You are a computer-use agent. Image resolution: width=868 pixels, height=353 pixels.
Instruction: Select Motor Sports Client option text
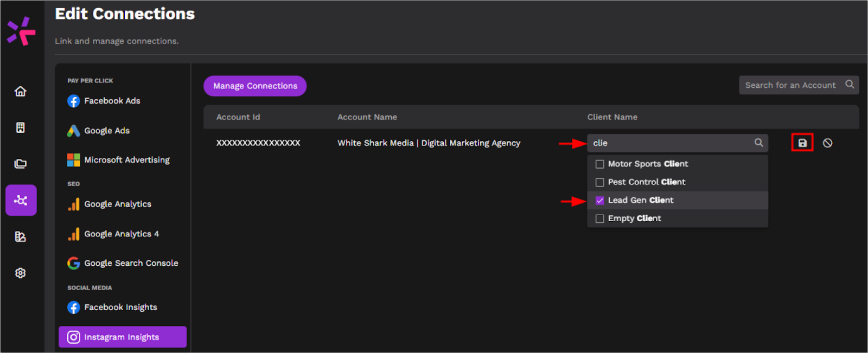[648, 164]
